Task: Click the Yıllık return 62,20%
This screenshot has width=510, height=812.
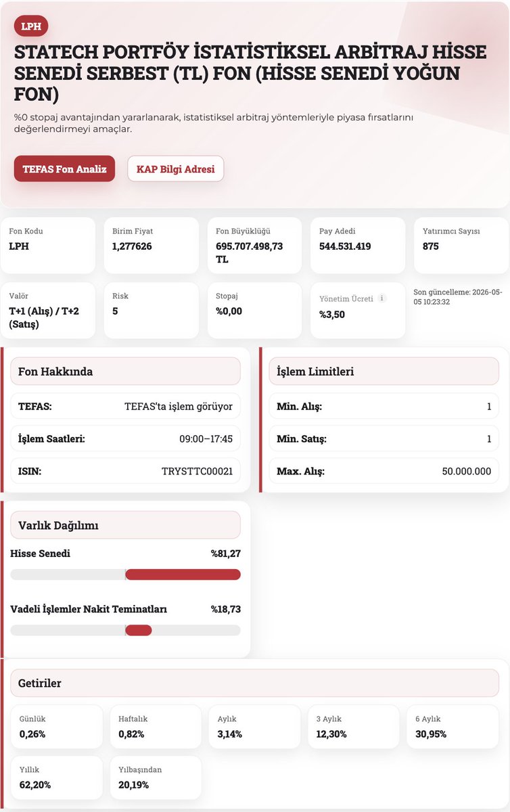Action: 35,785
